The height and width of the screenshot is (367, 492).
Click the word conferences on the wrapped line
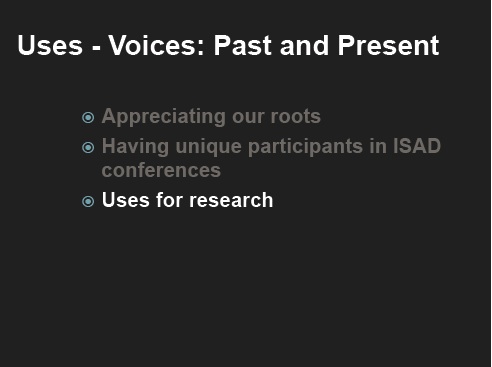pos(161,170)
